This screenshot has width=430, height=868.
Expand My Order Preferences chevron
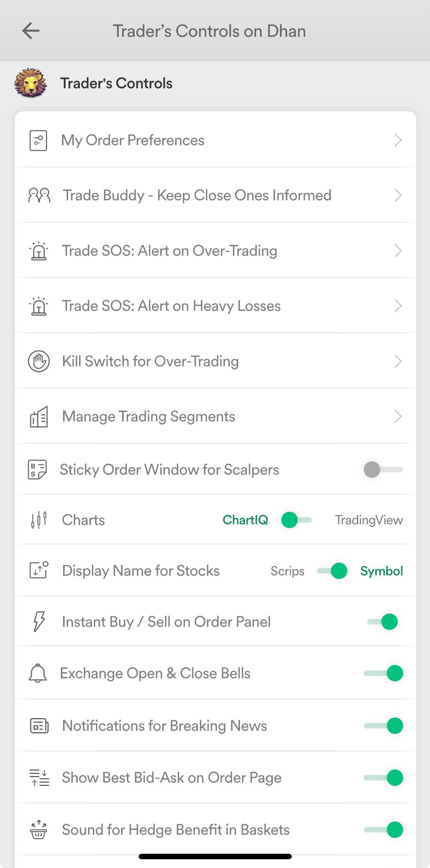tap(398, 140)
